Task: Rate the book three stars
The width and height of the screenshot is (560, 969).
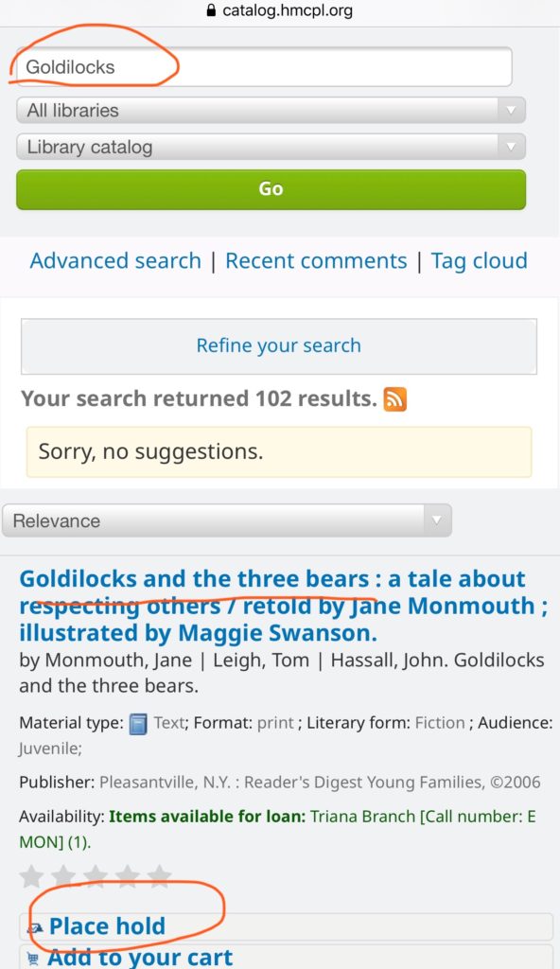Action: coord(96,876)
